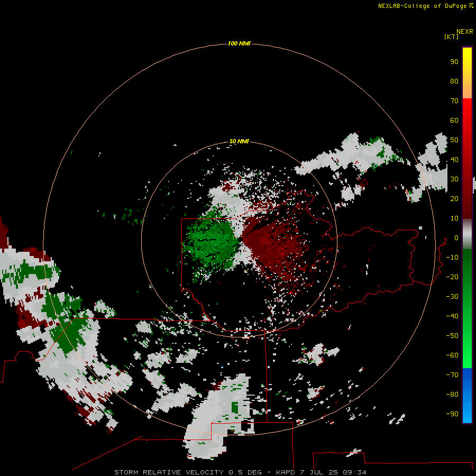
Task: Click the 80 value on the velocity scale
Action: [454, 81]
